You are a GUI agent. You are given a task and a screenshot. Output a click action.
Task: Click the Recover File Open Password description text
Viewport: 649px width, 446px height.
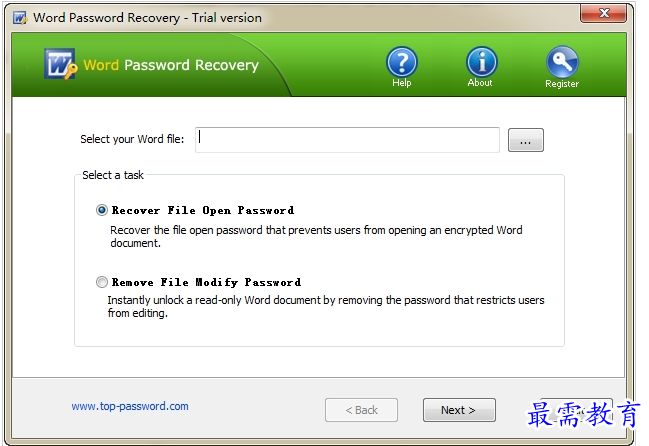click(316, 236)
